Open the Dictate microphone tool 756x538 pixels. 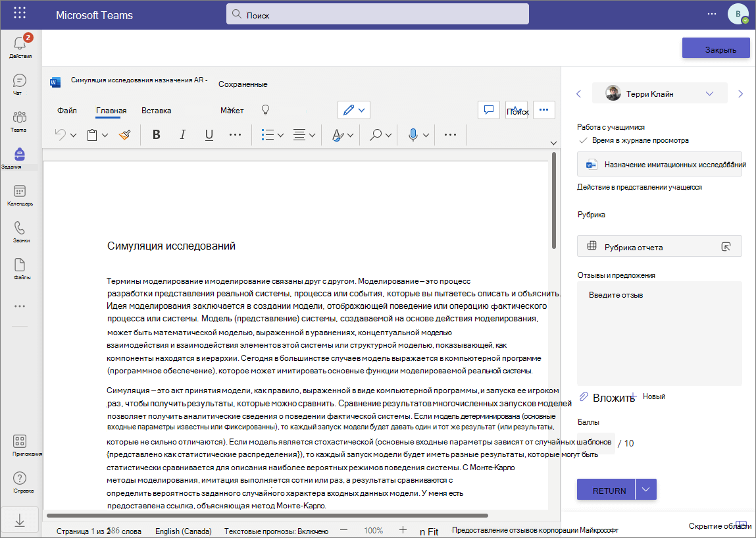tap(413, 134)
